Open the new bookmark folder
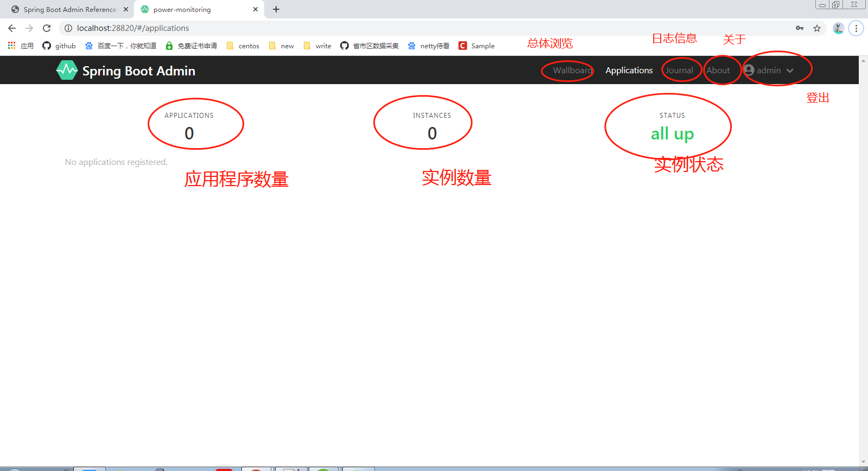Image resolution: width=868 pixels, height=471 pixels. pos(281,46)
